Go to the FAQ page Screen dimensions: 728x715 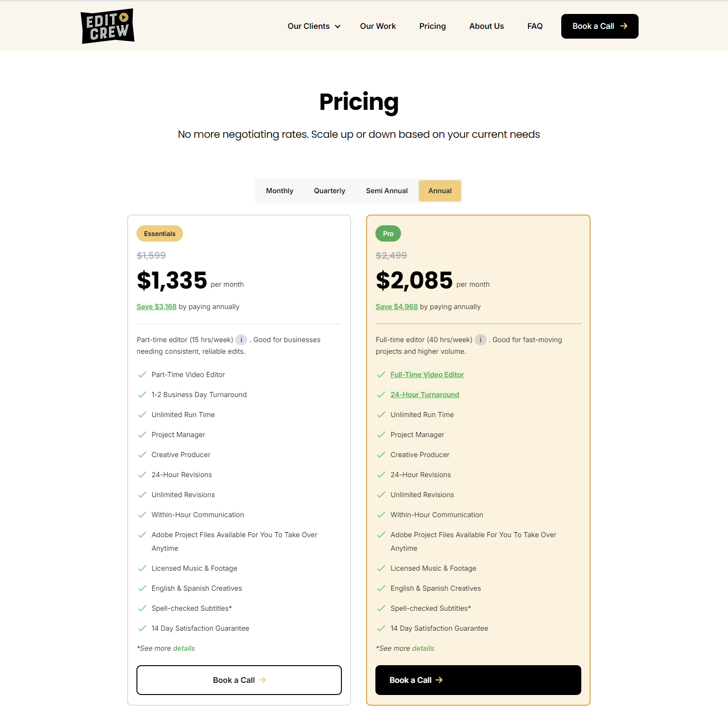coord(535,26)
